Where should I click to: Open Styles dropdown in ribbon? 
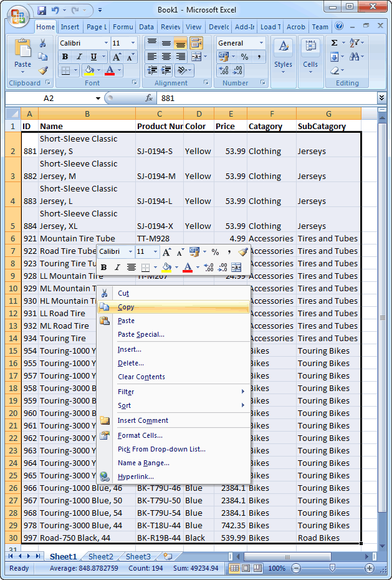point(283,56)
